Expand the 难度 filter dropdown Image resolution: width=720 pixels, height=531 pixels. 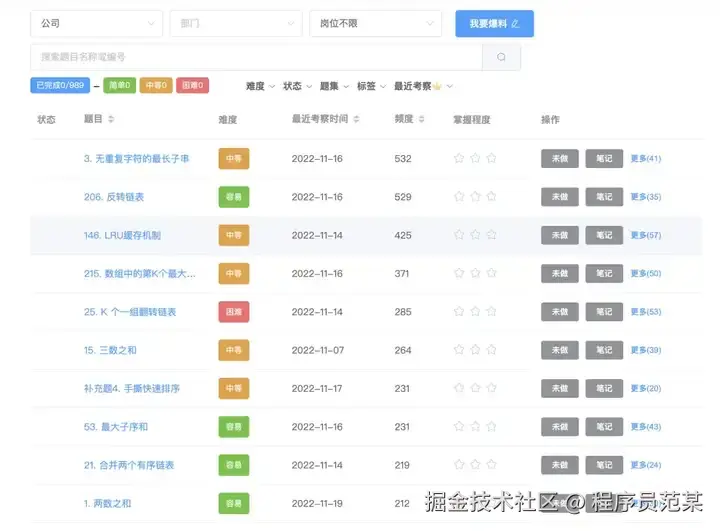click(x=260, y=86)
